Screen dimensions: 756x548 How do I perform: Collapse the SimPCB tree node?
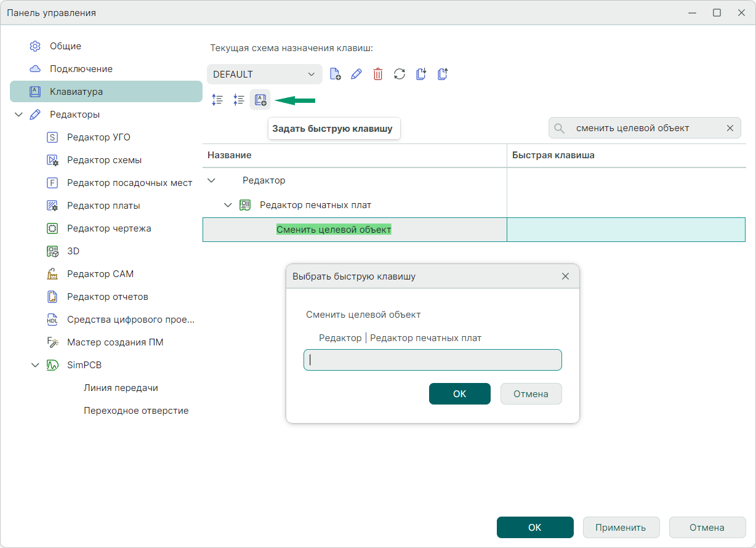pos(35,365)
